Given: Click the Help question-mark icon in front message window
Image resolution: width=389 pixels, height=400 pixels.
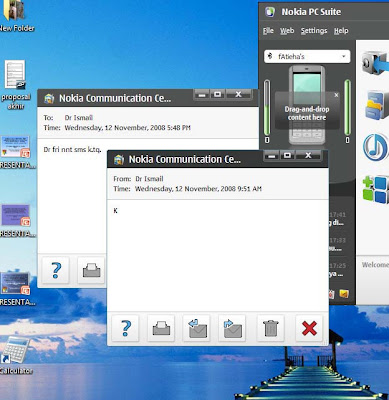Looking at the screenshot, I should 125,328.
